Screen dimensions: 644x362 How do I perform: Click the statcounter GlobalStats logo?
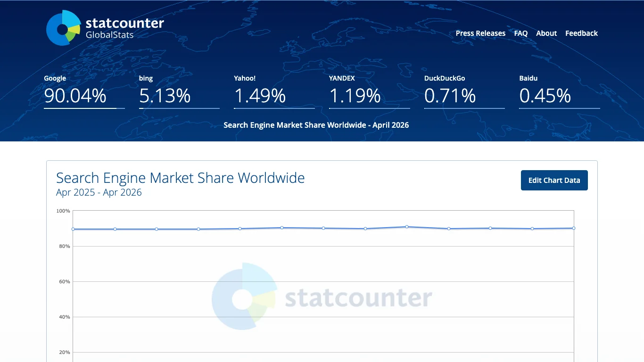[x=105, y=28]
